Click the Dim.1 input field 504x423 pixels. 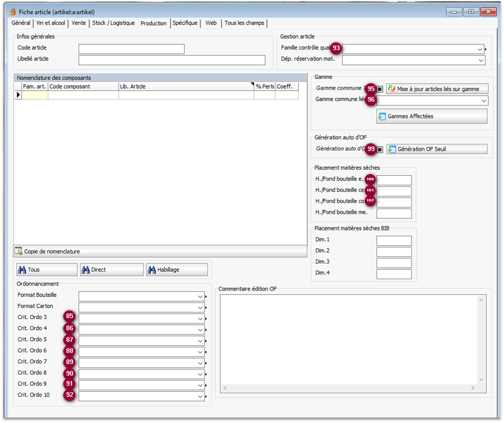point(394,241)
